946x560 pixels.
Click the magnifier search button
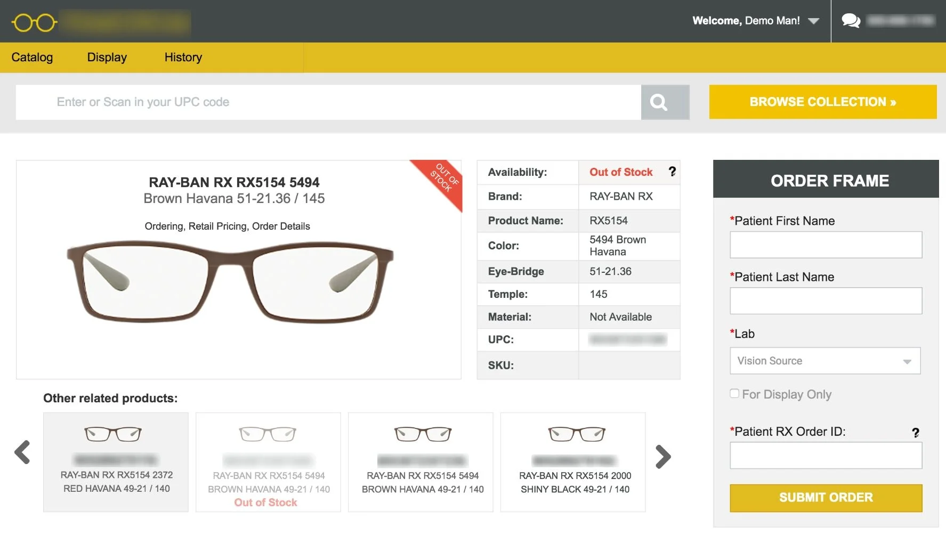pos(665,102)
